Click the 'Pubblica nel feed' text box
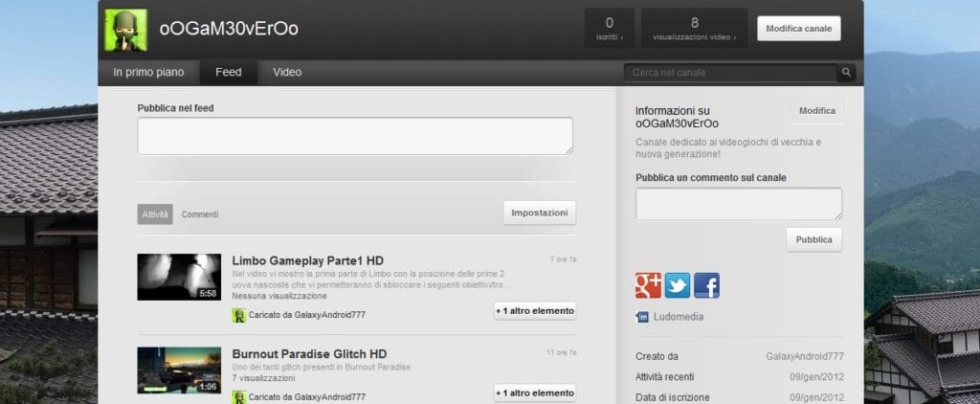980x404 pixels. click(355, 136)
